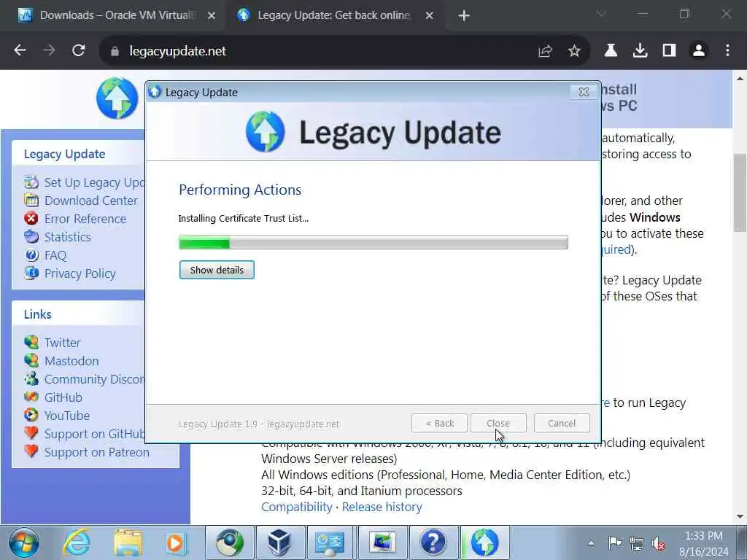Click the Legacy Update globe logo on webpage
Viewport: 747px width, 560px height.
[x=117, y=98]
